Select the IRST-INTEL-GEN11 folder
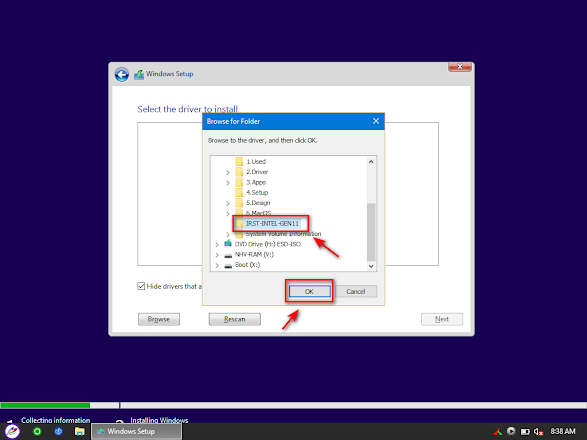This screenshot has height=440, width=587. click(272, 224)
